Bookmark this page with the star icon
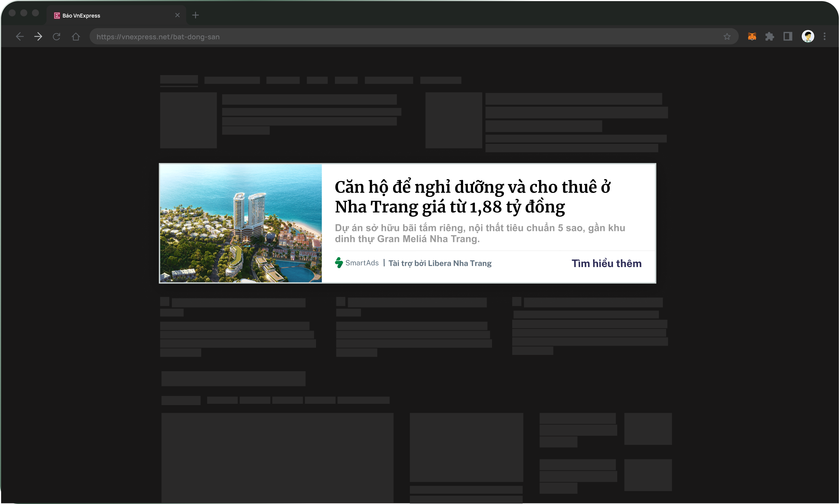840x504 pixels. click(727, 37)
